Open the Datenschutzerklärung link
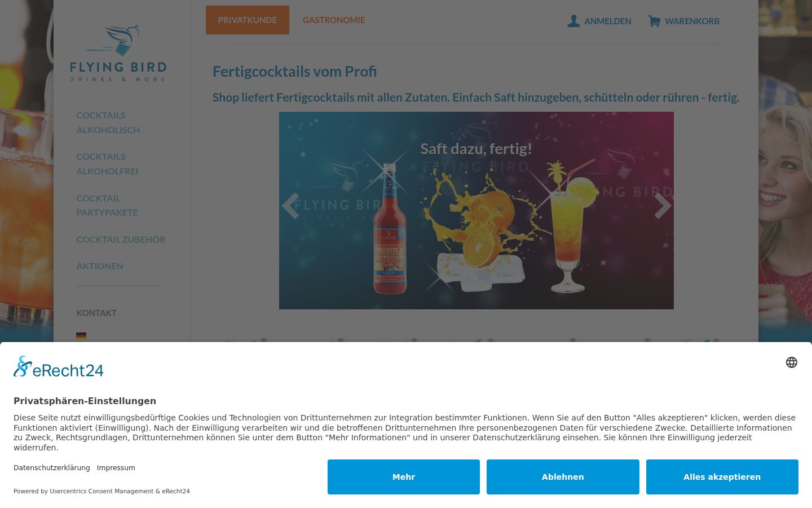The width and height of the screenshot is (812, 508). pos(52,468)
